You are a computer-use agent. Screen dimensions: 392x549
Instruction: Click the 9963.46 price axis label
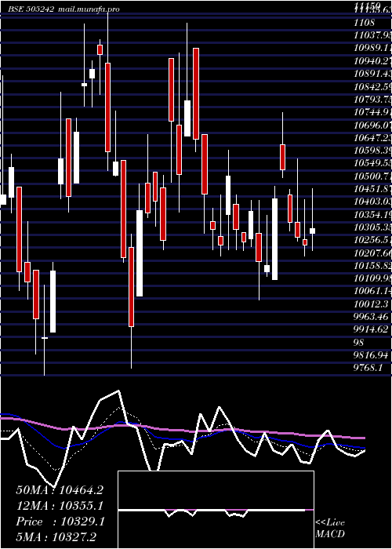point(371,317)
